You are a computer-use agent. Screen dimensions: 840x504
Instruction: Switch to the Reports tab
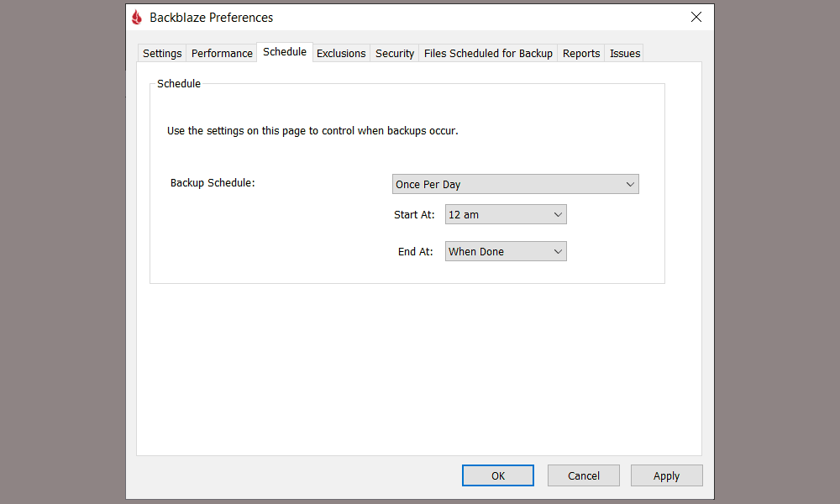click(580, 53)
